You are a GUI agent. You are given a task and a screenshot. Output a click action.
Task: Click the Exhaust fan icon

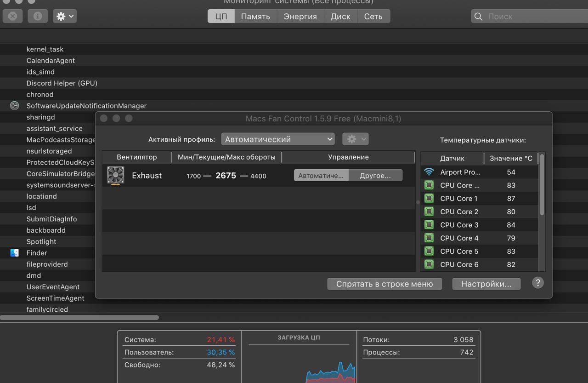tap(115, 176)
